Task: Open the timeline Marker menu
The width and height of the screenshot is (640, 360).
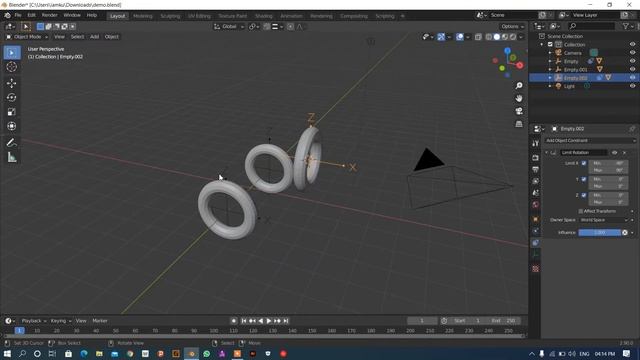Action: point(100,321)
